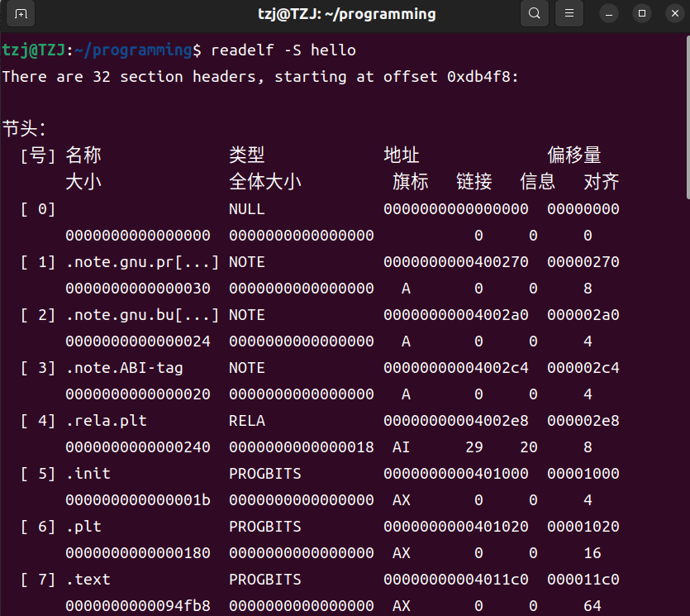Click the size 0000000000000020
Screen dimensions: 690x616
tap(138, 394)
